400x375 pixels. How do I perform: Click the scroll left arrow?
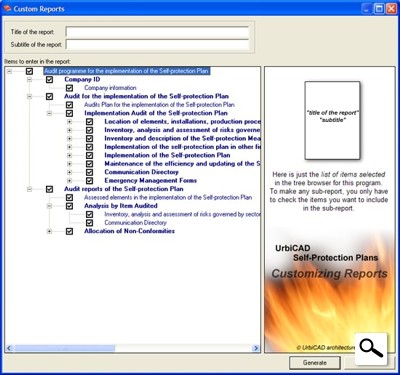[9, 348]
